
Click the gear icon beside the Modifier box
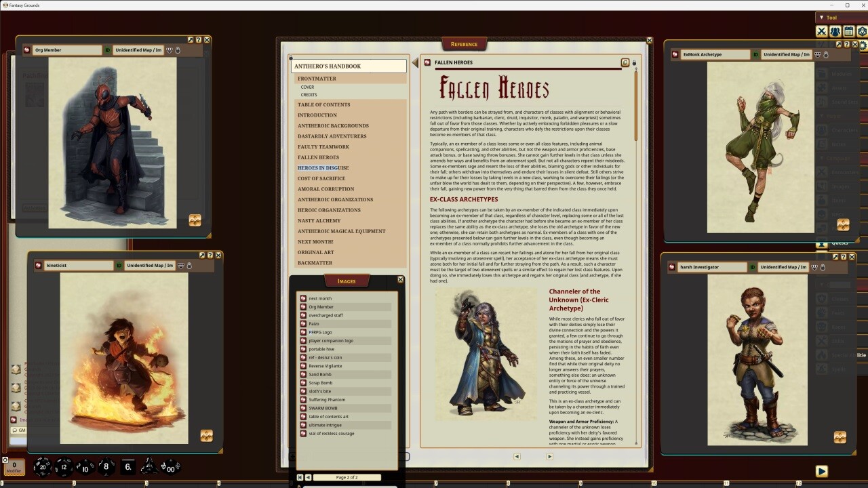(5, 460)
